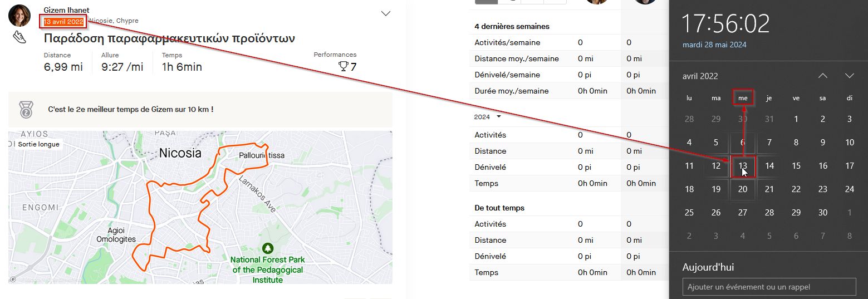Click the date mardi 28 mai 2024

(x=714, y=45)
